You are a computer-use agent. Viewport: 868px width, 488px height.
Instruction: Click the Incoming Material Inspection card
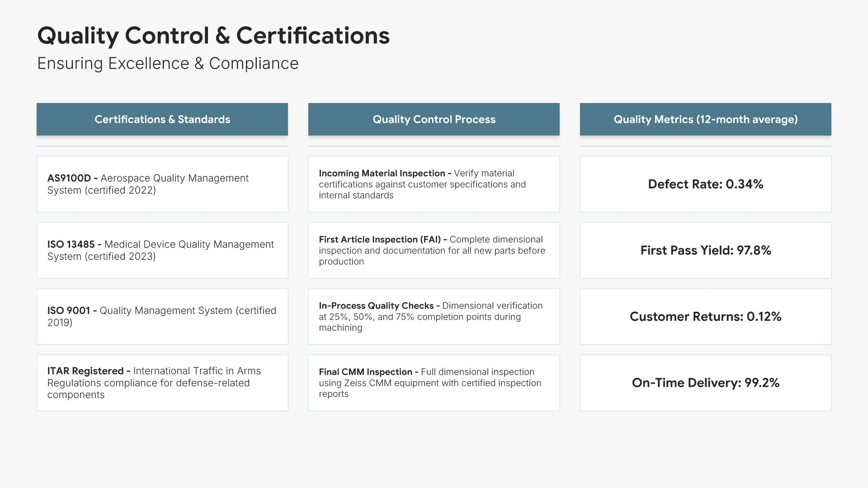(434, 184)
